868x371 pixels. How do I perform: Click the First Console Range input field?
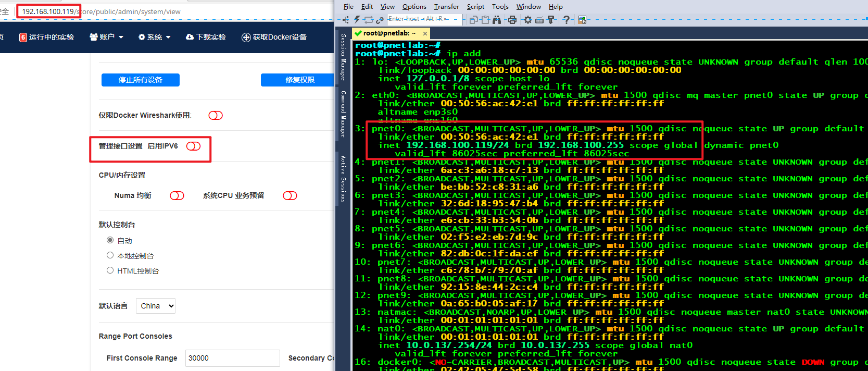pos(232,358)
